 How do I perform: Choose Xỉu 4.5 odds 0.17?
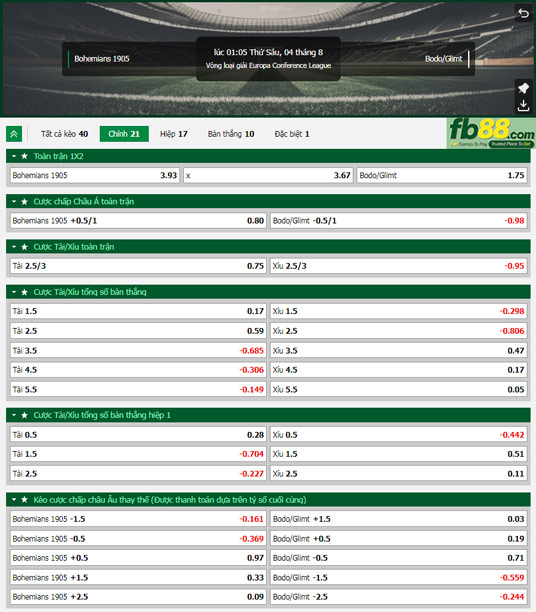[399, 370]
